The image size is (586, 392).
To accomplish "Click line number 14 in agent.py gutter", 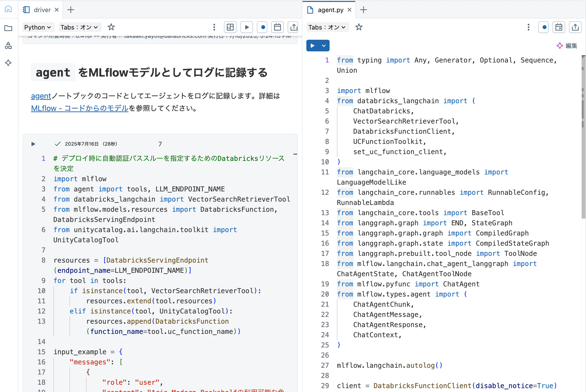I will point(325,223).
